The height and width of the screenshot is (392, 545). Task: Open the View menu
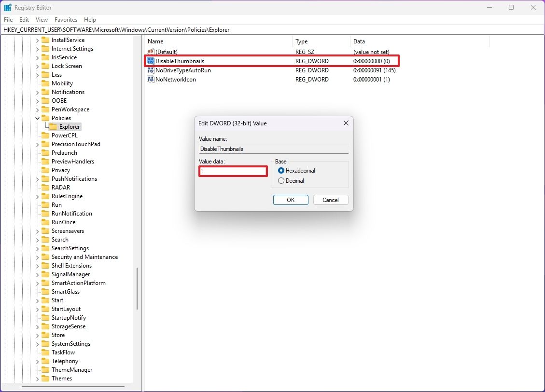coord(42,20)
